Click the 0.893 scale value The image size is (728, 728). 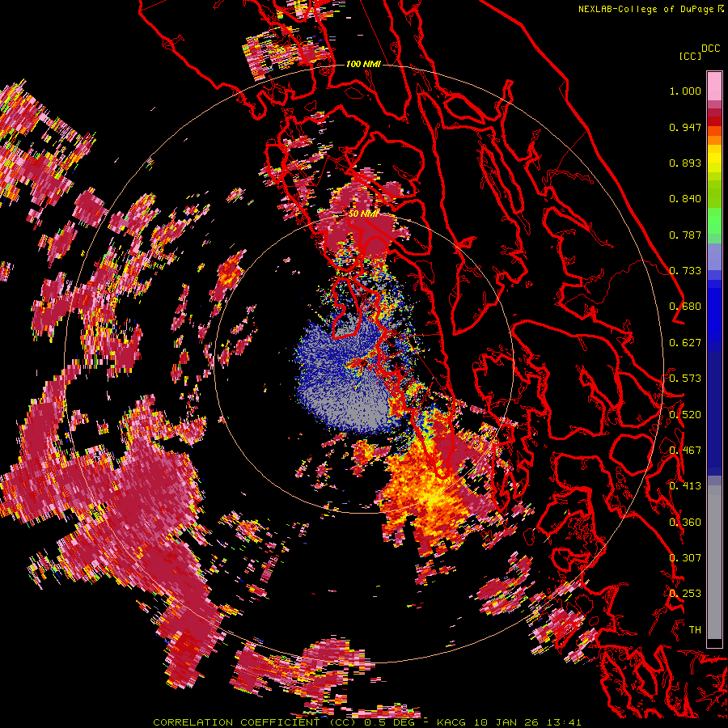[x=685, y=163]
